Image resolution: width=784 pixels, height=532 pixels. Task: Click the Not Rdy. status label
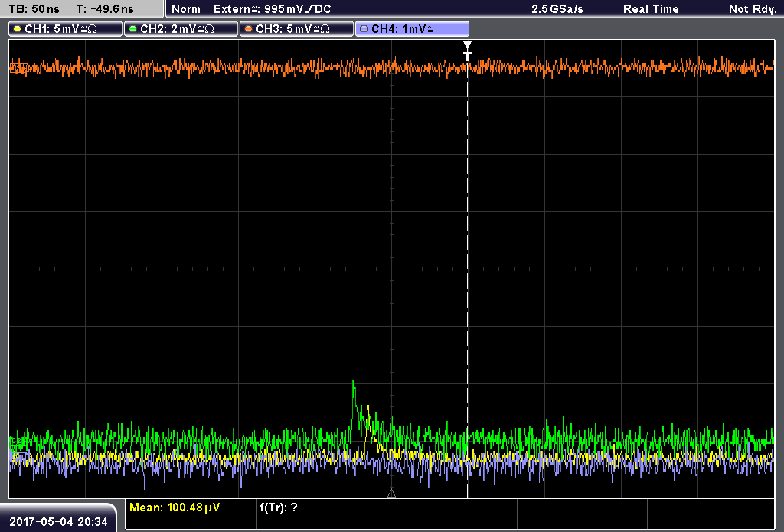(x=753, y=9)
